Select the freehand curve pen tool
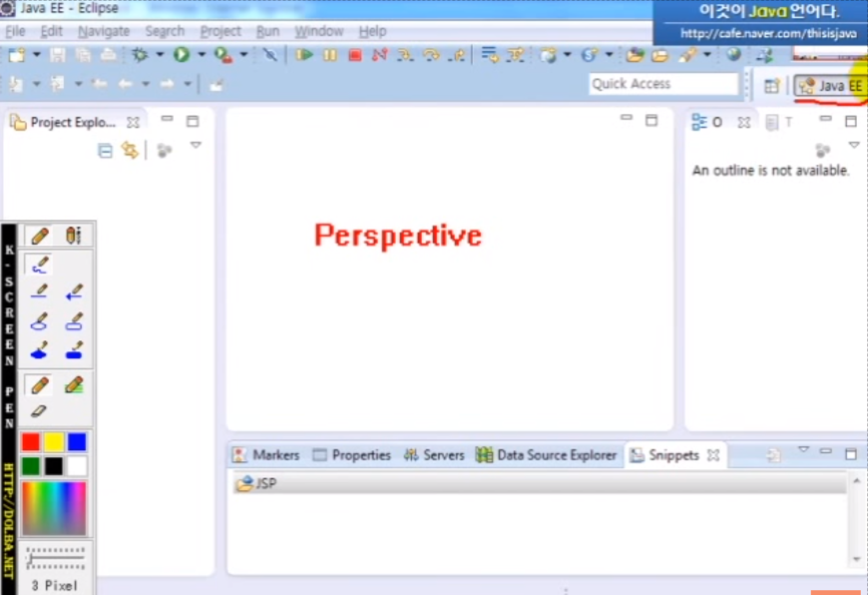This screenshot has height=595, width=868. 39,265
